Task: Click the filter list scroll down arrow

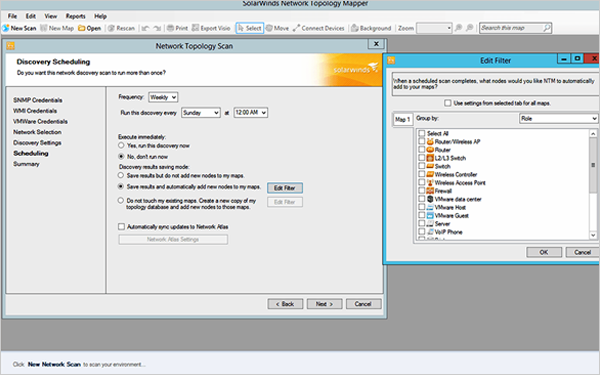Action: (x=593, y=235)
